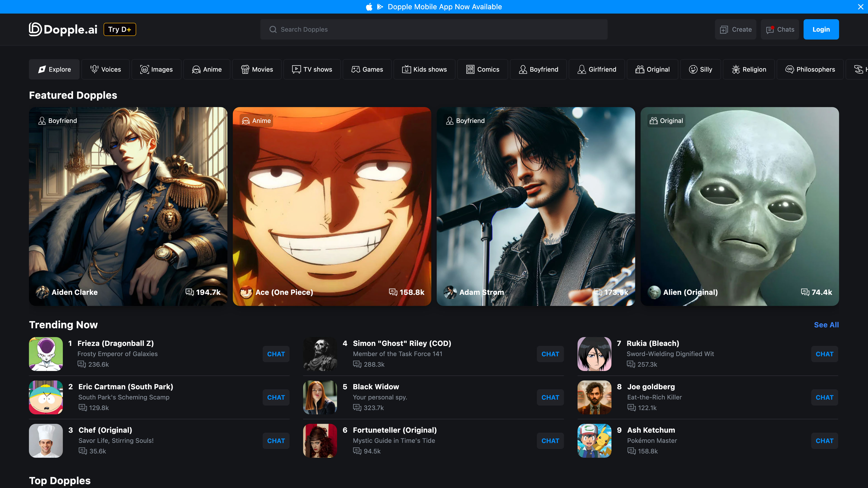The image size is (868, 488).
Task: Chat with Joe goldberg
Action: 825,397
